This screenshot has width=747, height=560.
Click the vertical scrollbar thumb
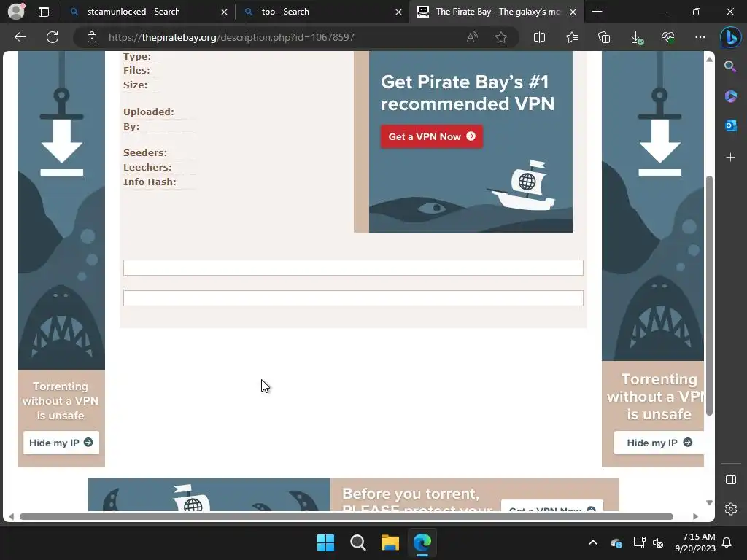point(709,295)
